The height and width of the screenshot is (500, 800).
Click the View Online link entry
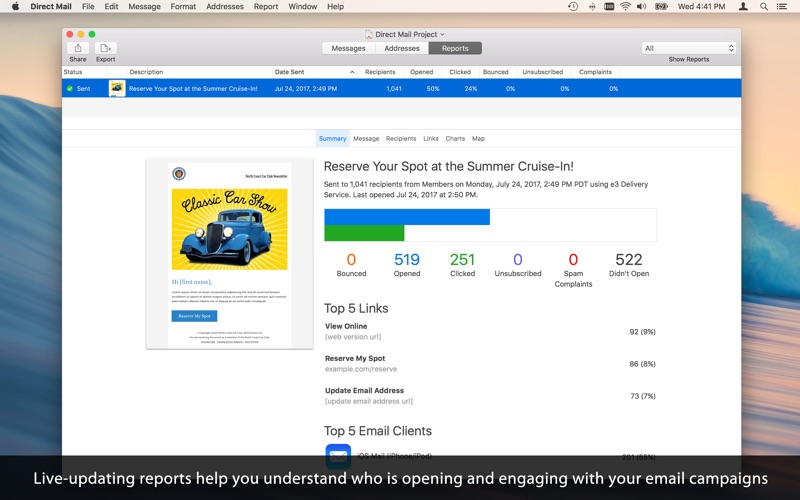pyautogui.click(x=490, y=331)
